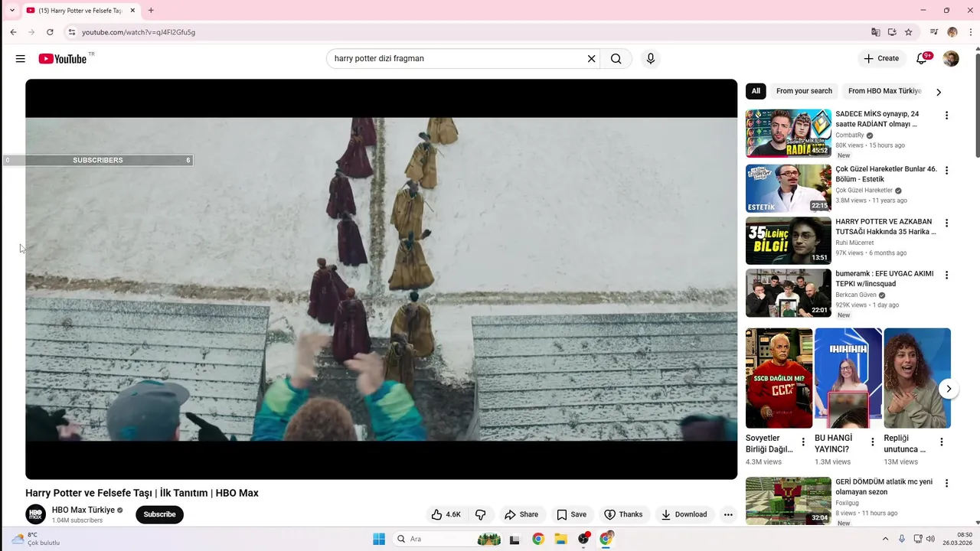Open options for SADECE MİKS video
Viewport: 980px width, 551px height.
point(946,116)
